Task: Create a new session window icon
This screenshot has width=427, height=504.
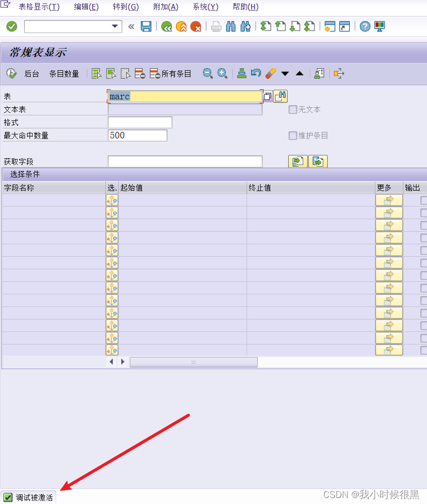Action: coord(330,27)
